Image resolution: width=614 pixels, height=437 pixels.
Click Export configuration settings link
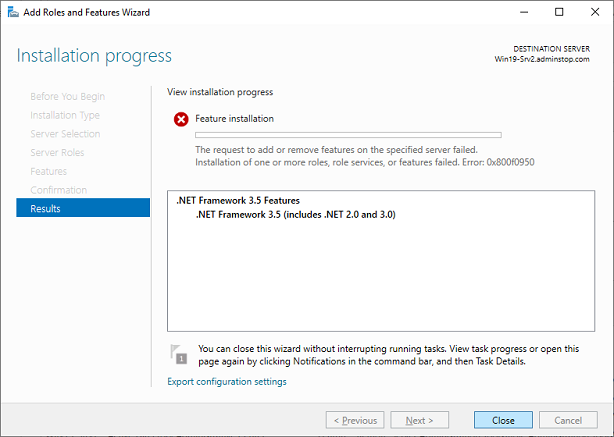pos(226,381)
